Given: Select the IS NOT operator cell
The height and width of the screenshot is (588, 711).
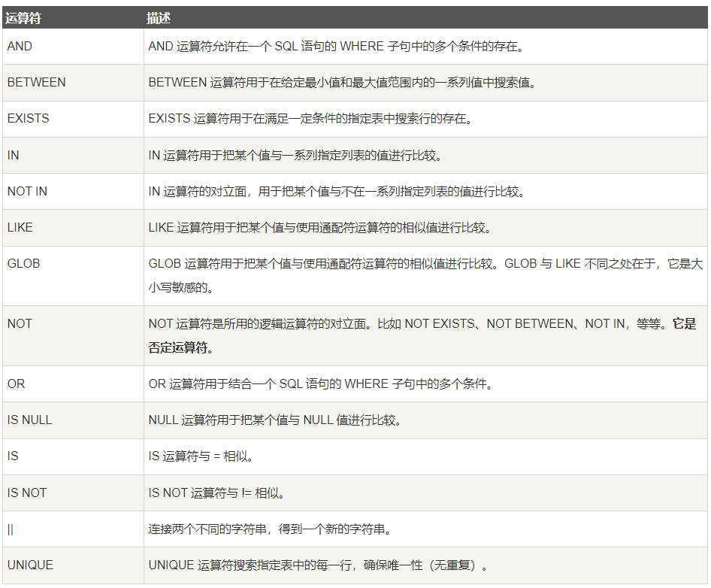Looking at the screenshot, I should click(x=73, y=493).
